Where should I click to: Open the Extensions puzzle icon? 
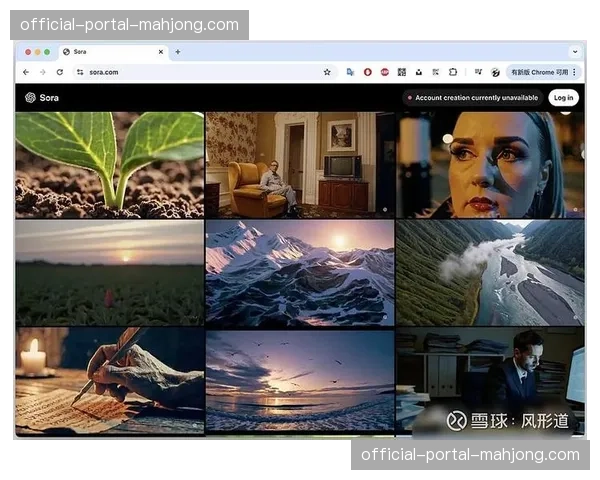pos(453,72)
